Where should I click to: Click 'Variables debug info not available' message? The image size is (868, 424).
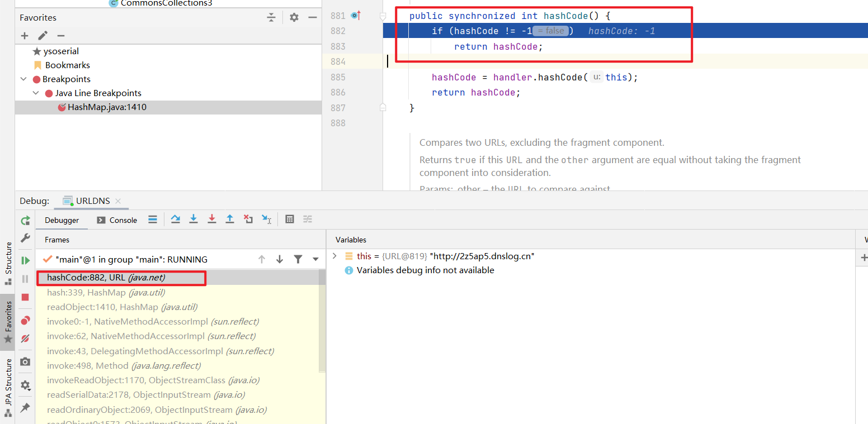coord(425,270)
